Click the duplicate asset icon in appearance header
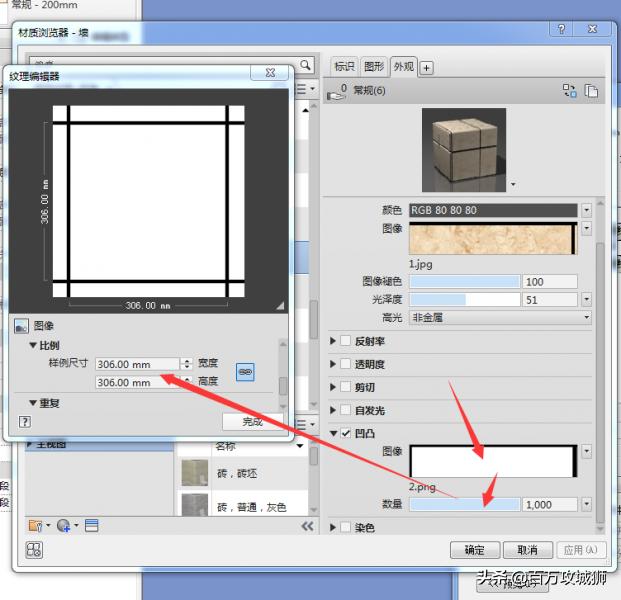The width and height of the screenshot is (621, 600). 591,90
